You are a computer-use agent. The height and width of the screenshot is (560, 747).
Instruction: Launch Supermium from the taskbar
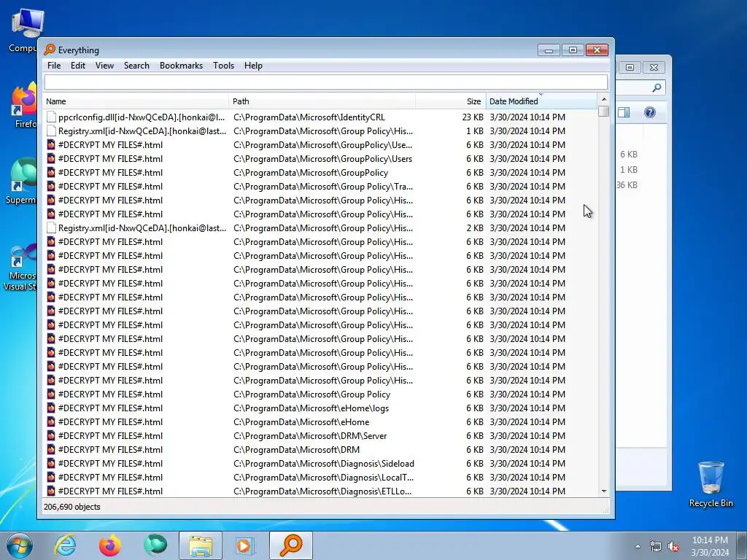point(155,545)
